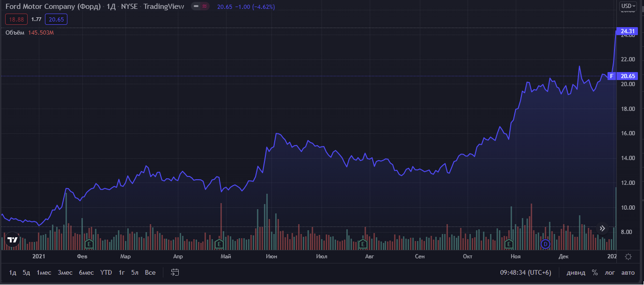Image resolution: width=644 pixels, height=285 pixels.
Task: Click the earnings marker near Авг
Action: pos(362,244)
